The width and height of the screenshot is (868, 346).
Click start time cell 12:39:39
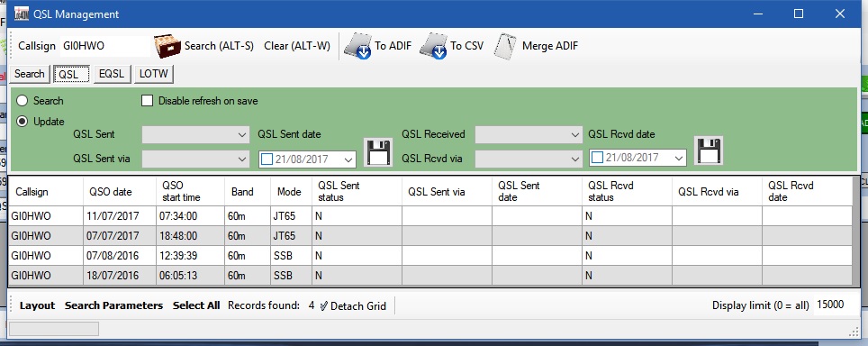(x=190, y=256)
